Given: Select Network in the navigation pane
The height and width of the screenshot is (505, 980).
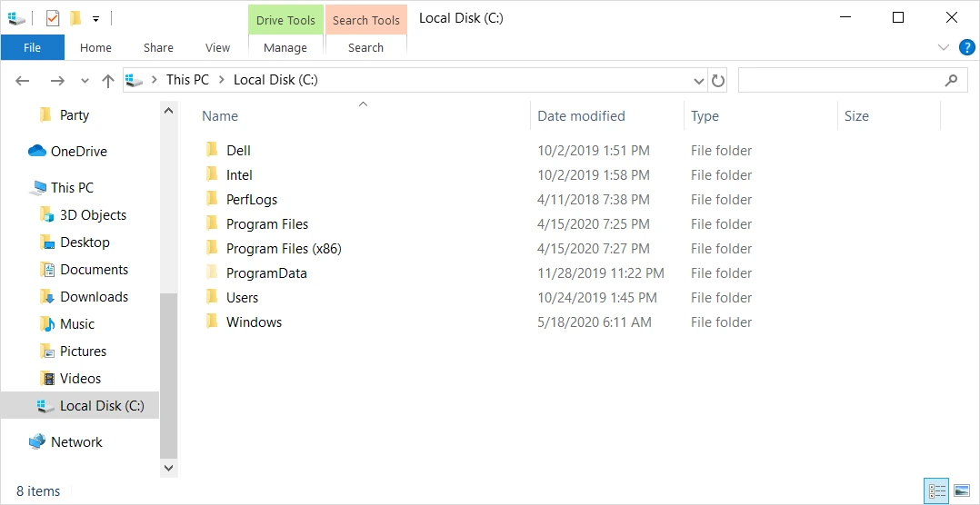Looking at the screenshot, I should pyautogui.click(x=76, y=442).
